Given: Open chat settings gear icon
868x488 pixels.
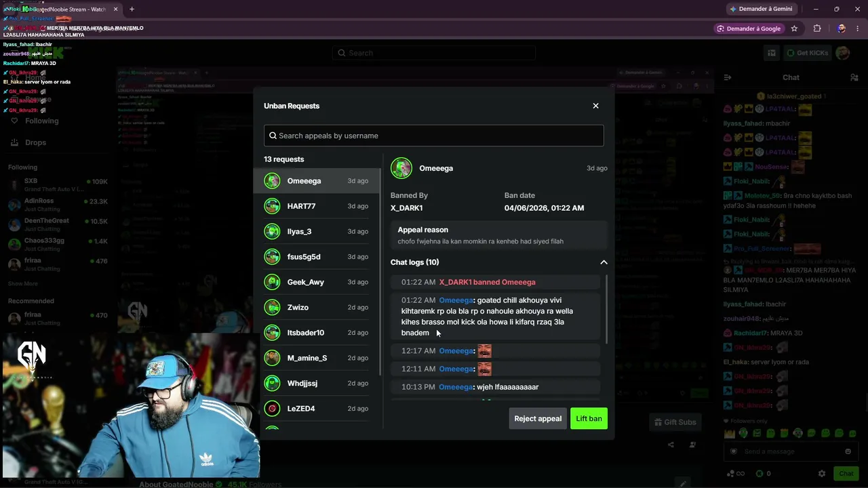Looking at the screenshot, I should [x=822, y=474].
